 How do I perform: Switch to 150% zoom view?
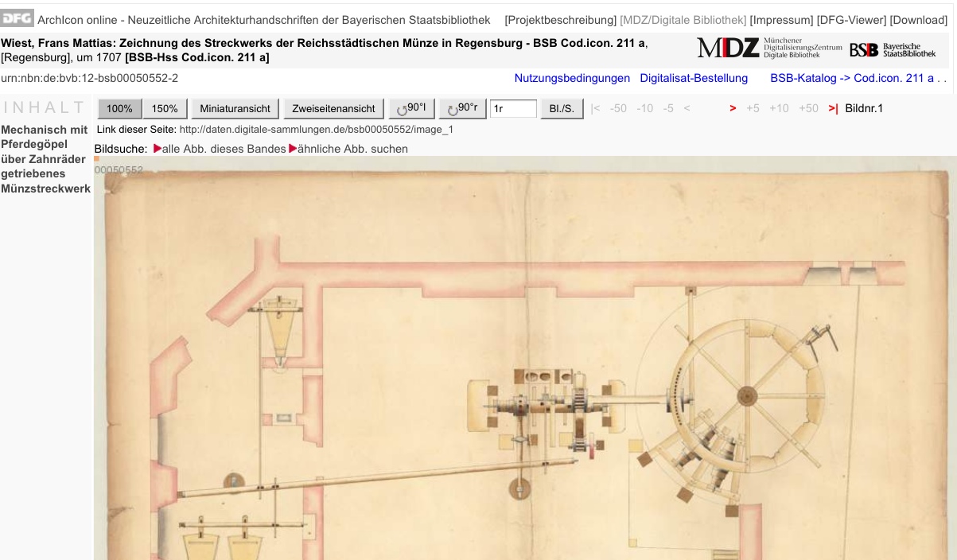[x=164, y=108]
